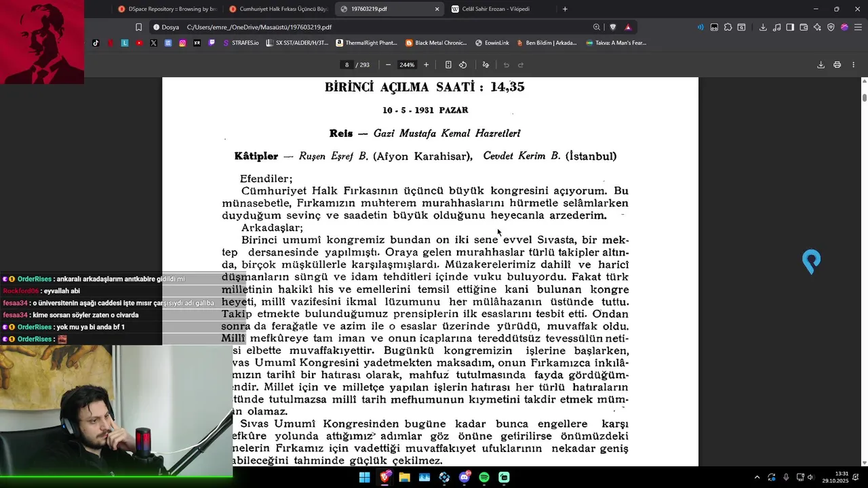
Task: Zoom in the PDF with plus button
Action: (426, 65)
